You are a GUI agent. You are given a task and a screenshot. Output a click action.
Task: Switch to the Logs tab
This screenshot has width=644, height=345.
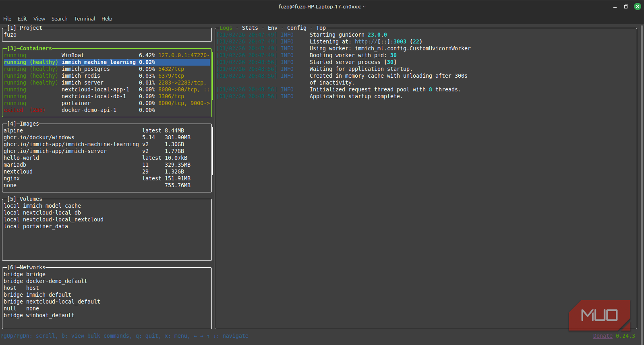tap(226, 28)
